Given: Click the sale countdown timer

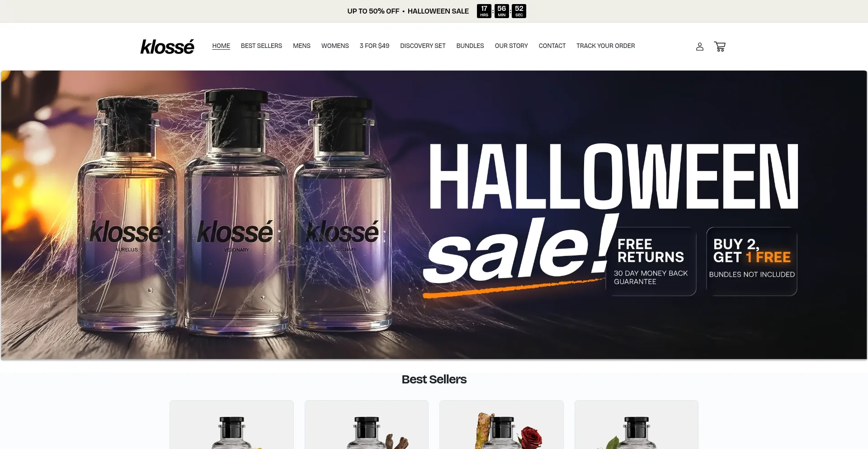Looking at the screenshot, I should pyautogui.click(x=501, y=11).
